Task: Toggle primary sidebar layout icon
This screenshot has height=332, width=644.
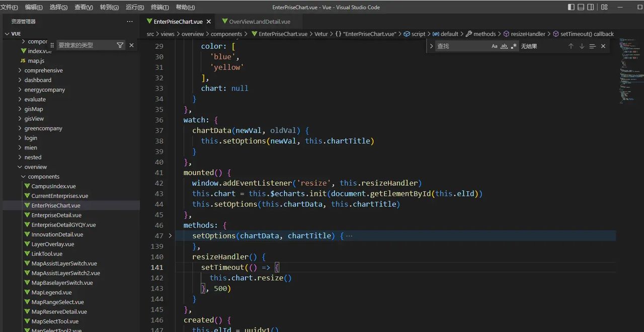Action: point(571,7)
